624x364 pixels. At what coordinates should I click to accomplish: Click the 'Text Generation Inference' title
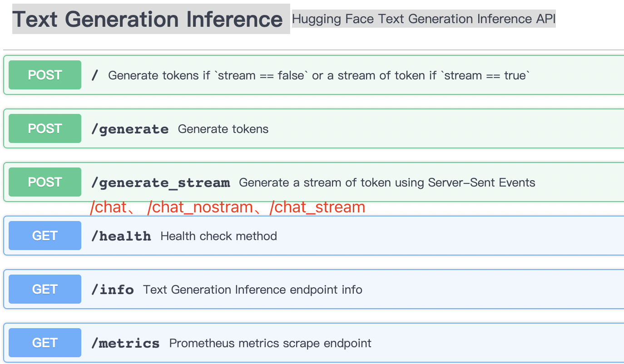148,19
